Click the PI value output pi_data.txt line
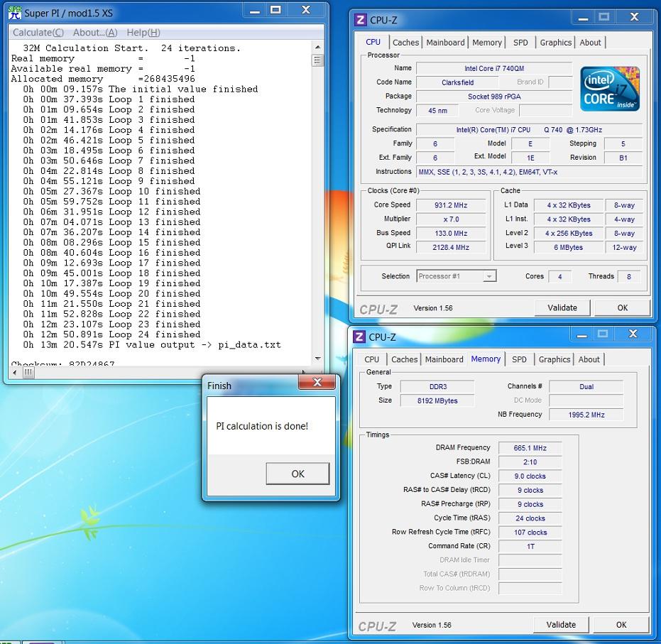Image resolution: width=661 pixels, height=644 pixels. tap(152, 345)
